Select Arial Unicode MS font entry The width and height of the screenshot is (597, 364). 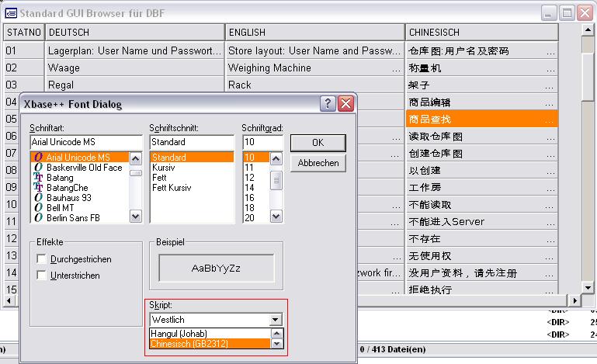(78, 158)
